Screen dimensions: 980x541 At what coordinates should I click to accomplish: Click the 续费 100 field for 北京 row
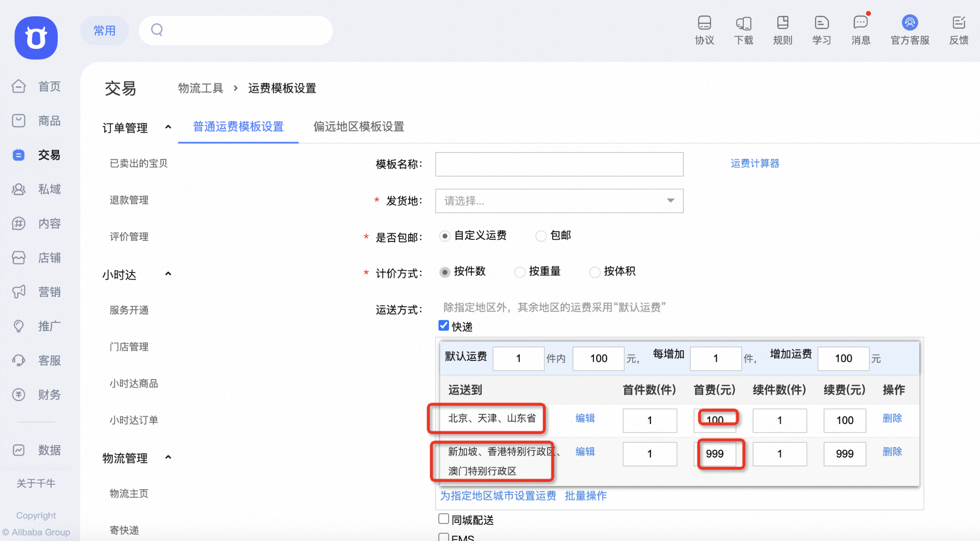tap(845, 421)
